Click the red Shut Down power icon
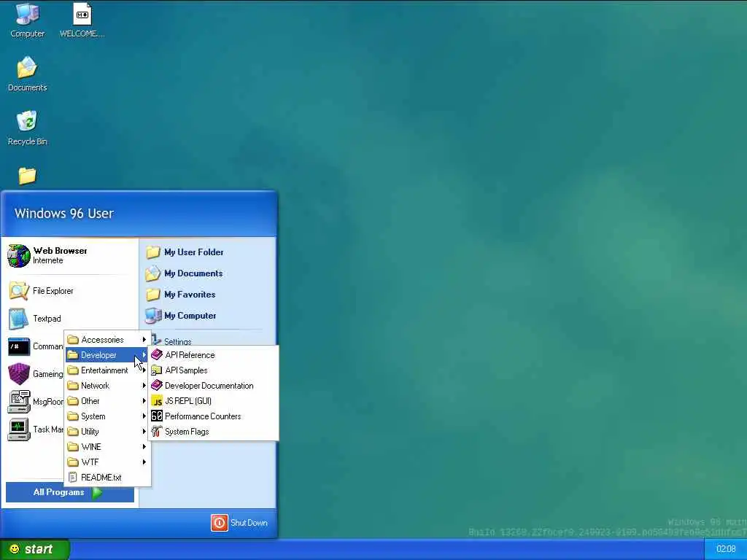Viewport: 747px width, 560px height. point(219,522)
